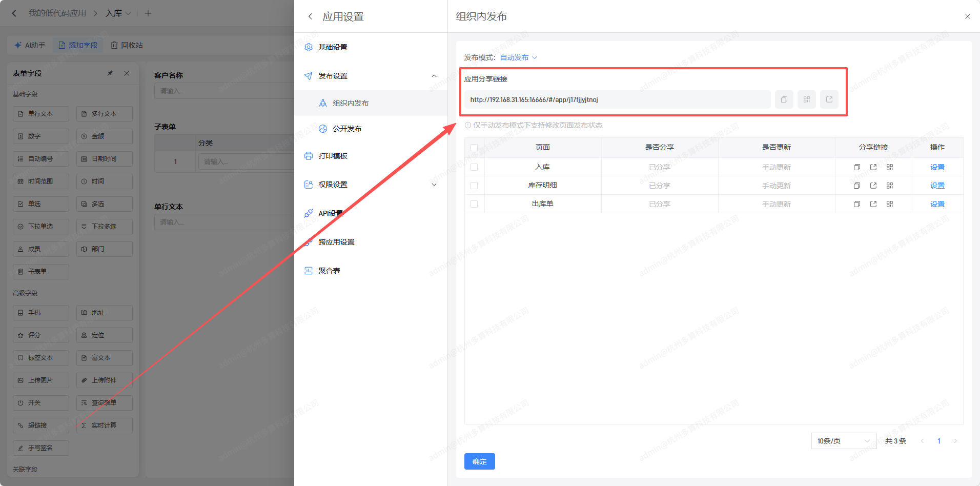Viewport: 980px width, 486px height.
Task: Click 添加字段 toolbar button
Action: (78, 45)
